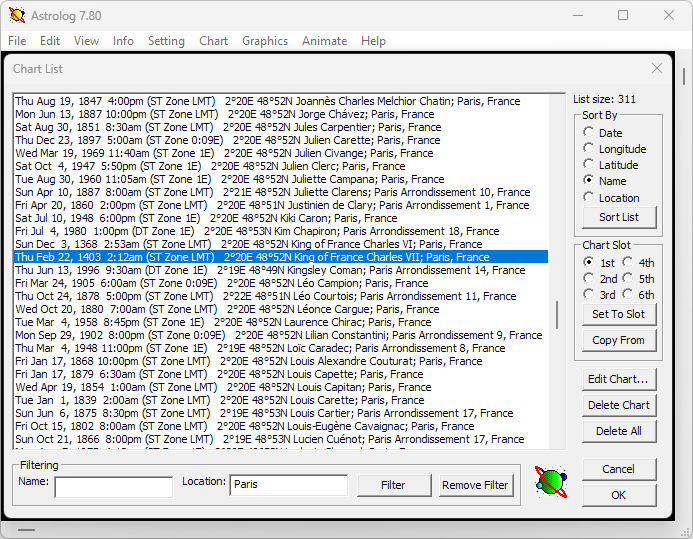Select the Location sort radio button
The height and width of the screenshot is (539, 693).
pos(589,198)
